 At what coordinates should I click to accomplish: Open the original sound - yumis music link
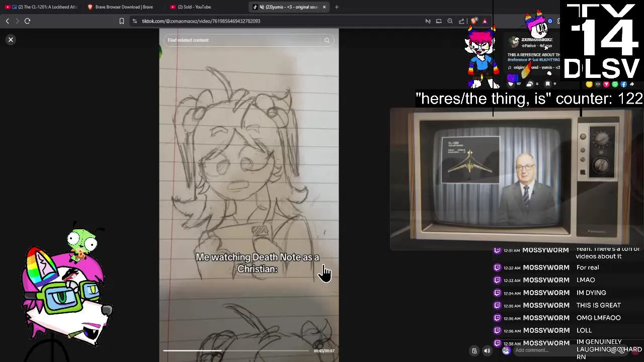tap(534, 67)
